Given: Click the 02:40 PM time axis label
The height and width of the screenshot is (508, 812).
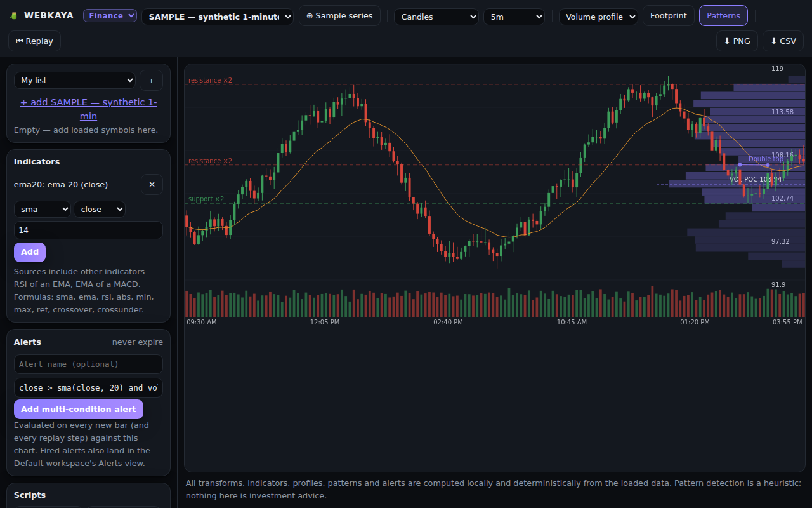Looking at the screenshot, I should point(448,323).
